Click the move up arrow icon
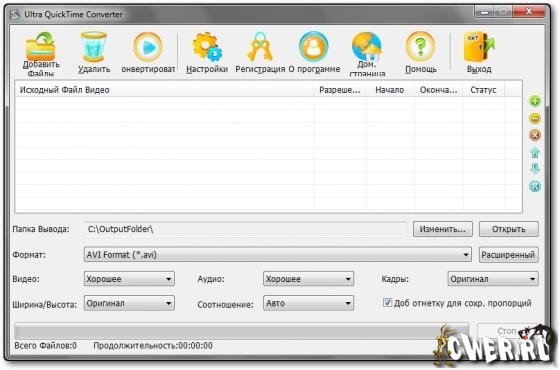The image size is (560, 370). 535,152
